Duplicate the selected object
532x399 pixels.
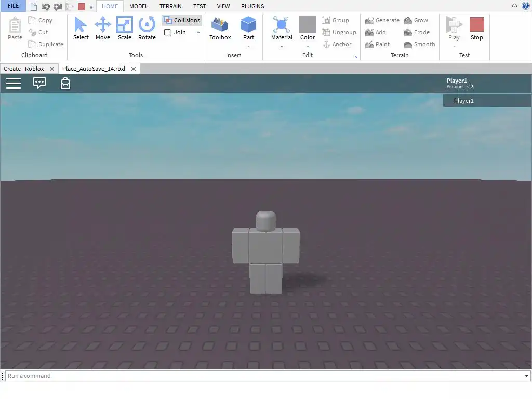[46, 44]
